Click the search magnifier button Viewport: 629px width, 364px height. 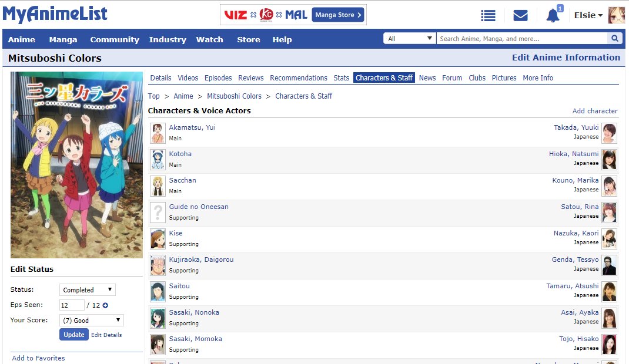pos(615,39)
